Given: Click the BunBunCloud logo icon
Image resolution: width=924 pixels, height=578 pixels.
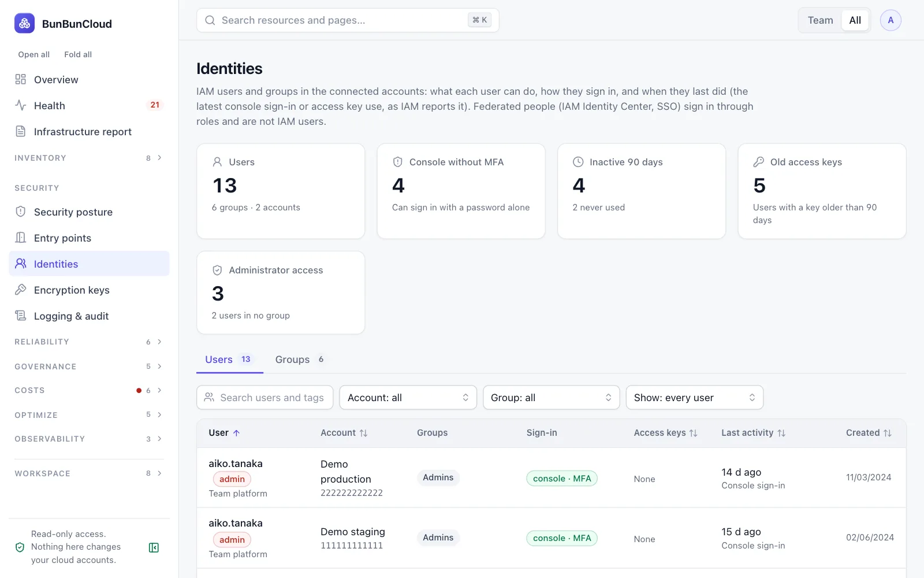Looking at the screenshot, I should [24, 23].
